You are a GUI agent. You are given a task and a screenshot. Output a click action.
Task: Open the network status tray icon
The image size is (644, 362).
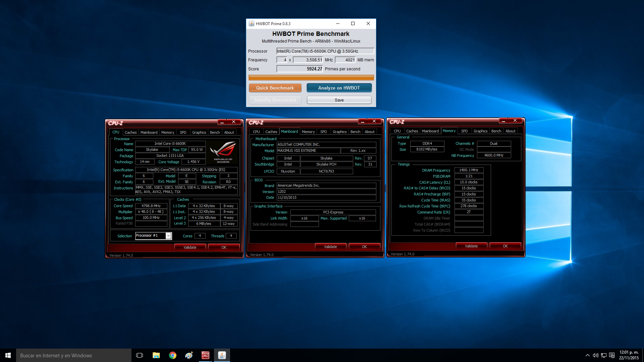tap(603, 355)
